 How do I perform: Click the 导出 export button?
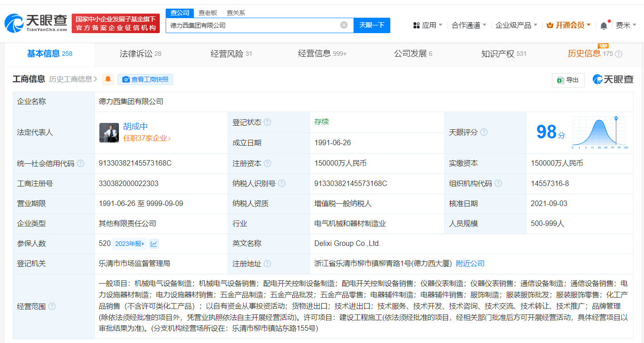pyautogui.click(x=568, y=80)
